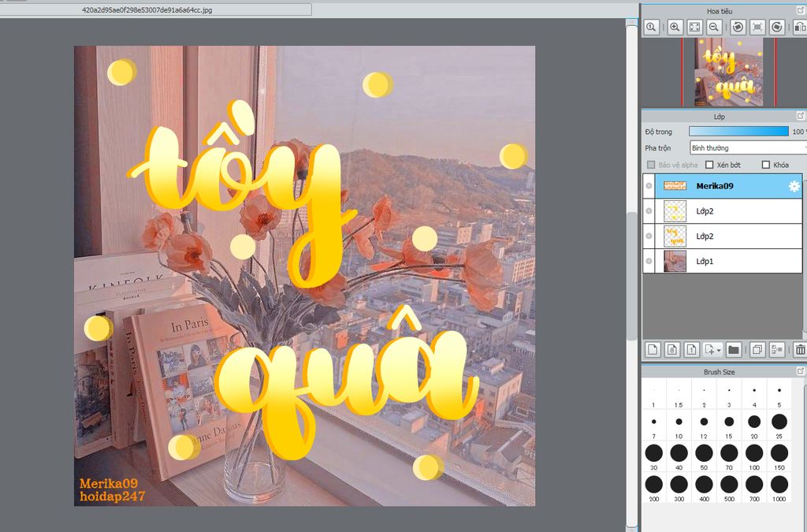Choose brush size 12
This screenshot has height=532, width=807.
coord(704,426)
